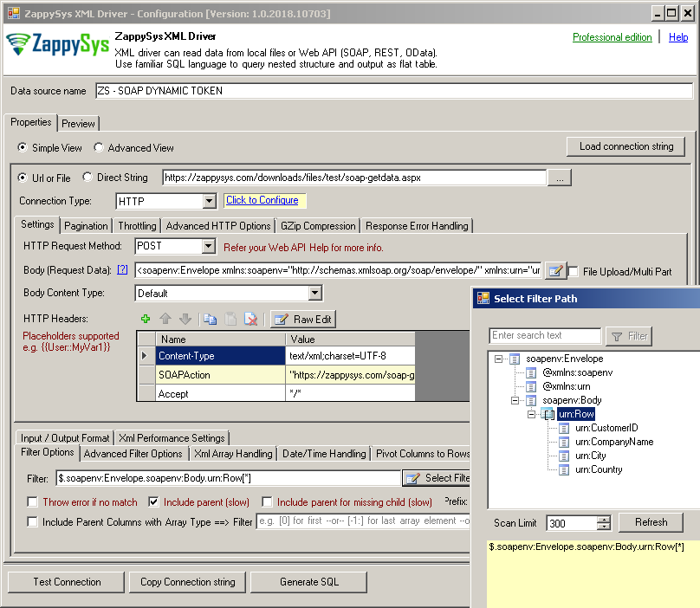
Task: Click soapenv:Envelope node icon in tree
Action: point(515,359)
